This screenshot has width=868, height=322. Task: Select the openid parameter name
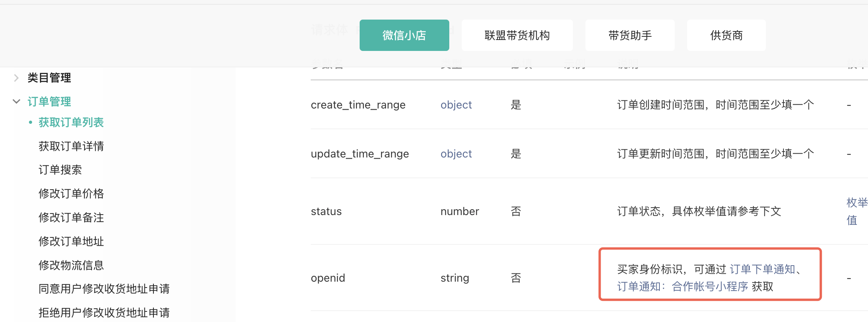(x=328, y=278)
